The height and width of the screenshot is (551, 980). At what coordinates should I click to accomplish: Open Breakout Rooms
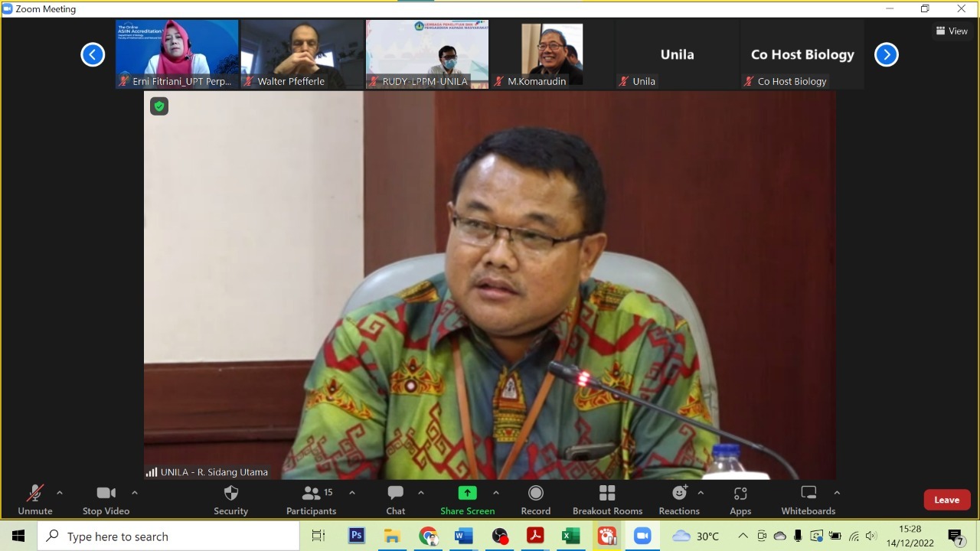607,500
